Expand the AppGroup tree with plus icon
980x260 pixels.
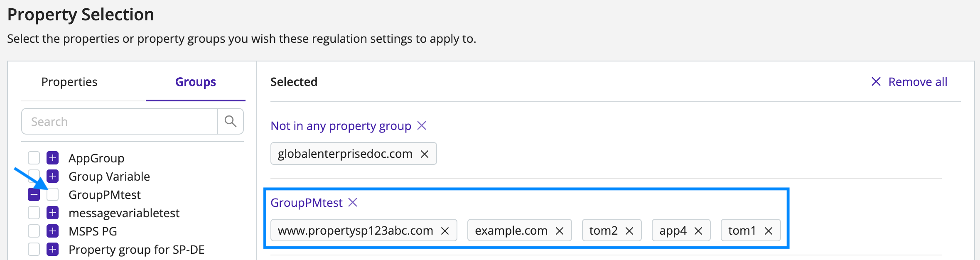[52, 158]
